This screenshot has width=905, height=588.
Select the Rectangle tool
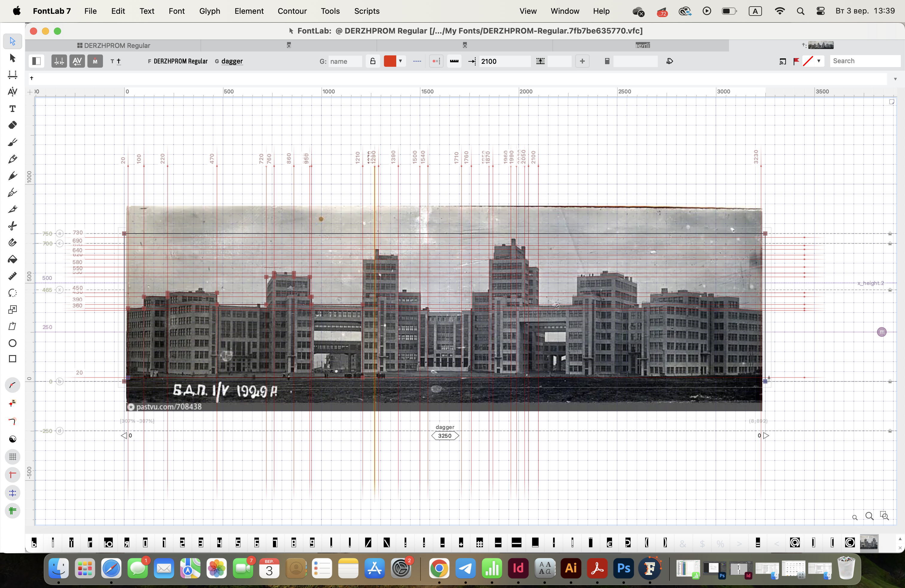coord(12,359)
